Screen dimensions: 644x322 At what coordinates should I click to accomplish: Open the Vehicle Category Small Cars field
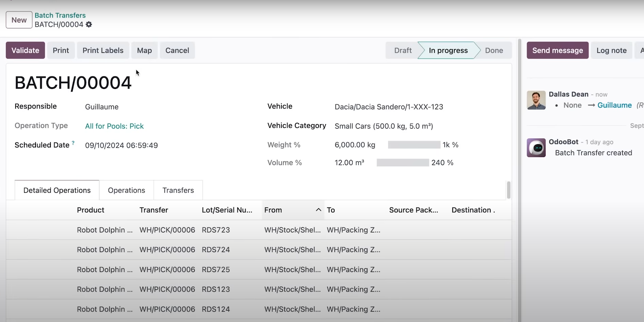click(384, 126)
